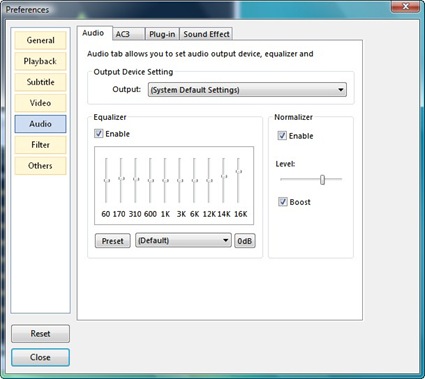Image resolution: width=425 pixels, height=379 pixels.
Task: Click the Reset button
Action: (x=40, y=334)
